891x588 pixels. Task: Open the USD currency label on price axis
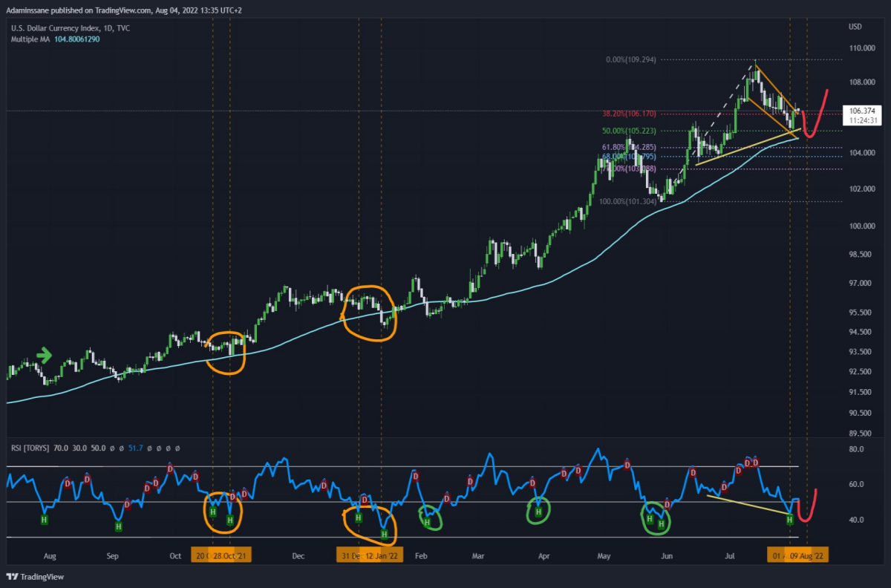(855, 27)
